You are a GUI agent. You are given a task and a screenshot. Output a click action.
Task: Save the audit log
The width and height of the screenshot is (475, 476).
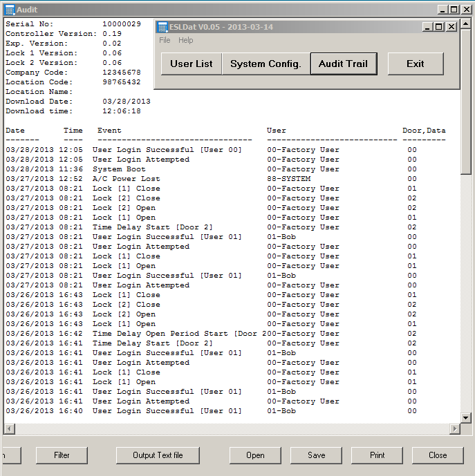[317, 455]
